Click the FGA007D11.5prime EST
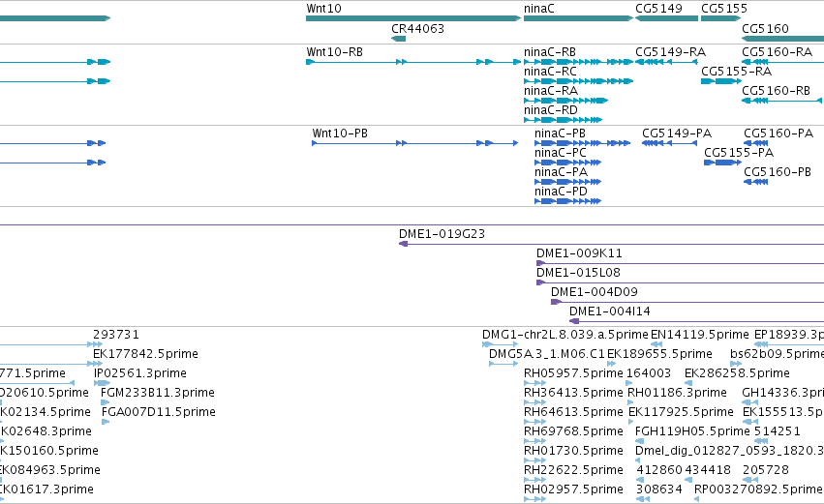Image resolution: width=824 pixels, height=504 pixels. tap(106, 422)
